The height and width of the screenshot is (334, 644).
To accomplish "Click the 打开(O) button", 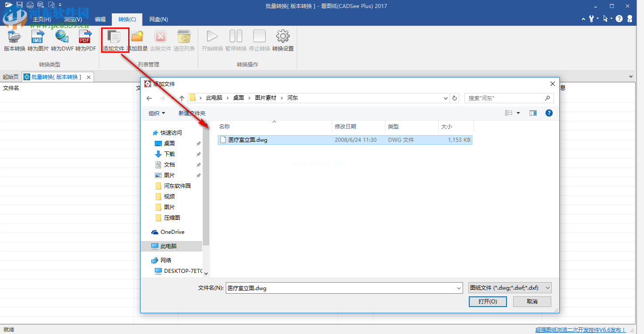I will pos(487,301).
